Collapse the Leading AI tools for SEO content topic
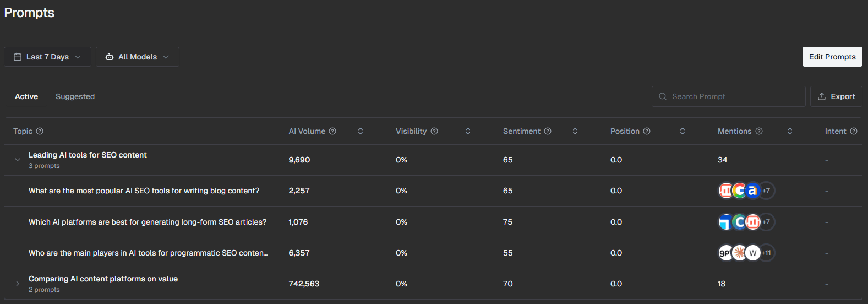Viewport: 868px width, 304px height. coord(18,160)
